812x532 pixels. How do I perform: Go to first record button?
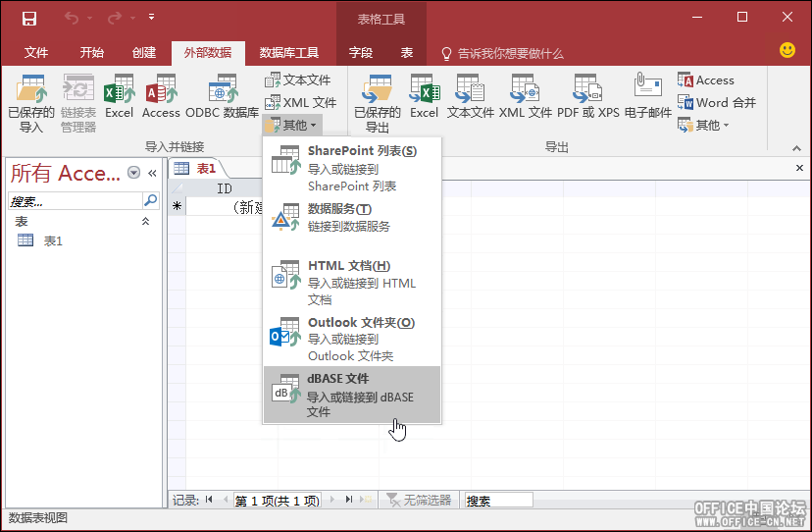click(209, 500)
